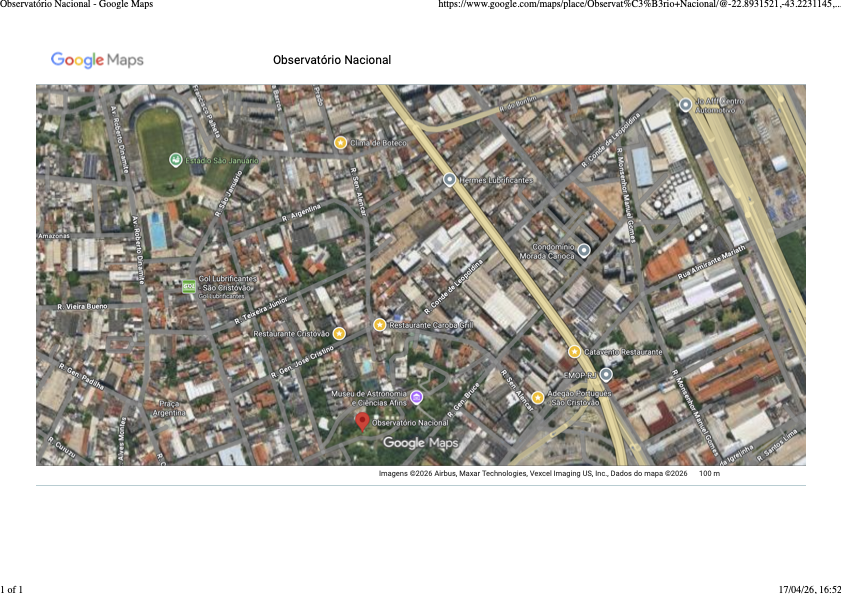The height and width of the screenshot is (595, 841).
Task: Click the red Observatório Nacional map pin
Action: [x=363, y=422]
